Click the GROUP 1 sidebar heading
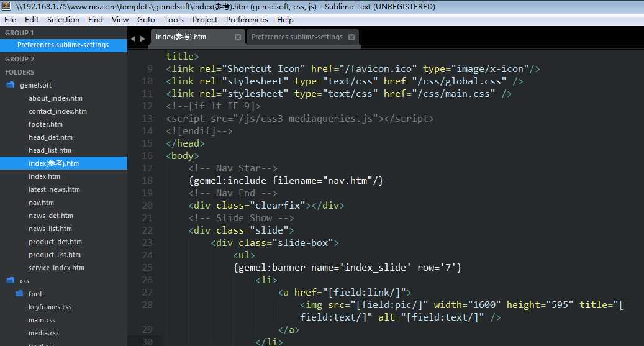644x346 pixels. click(x=19, y=33)
